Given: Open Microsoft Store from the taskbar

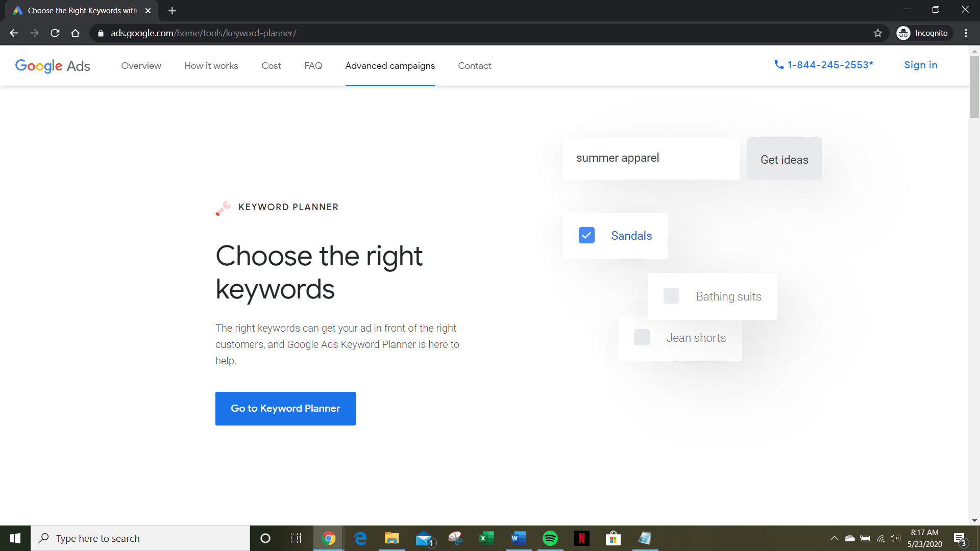Looking at the screenshot, I should pyautogui.click(x=613, y=538).
